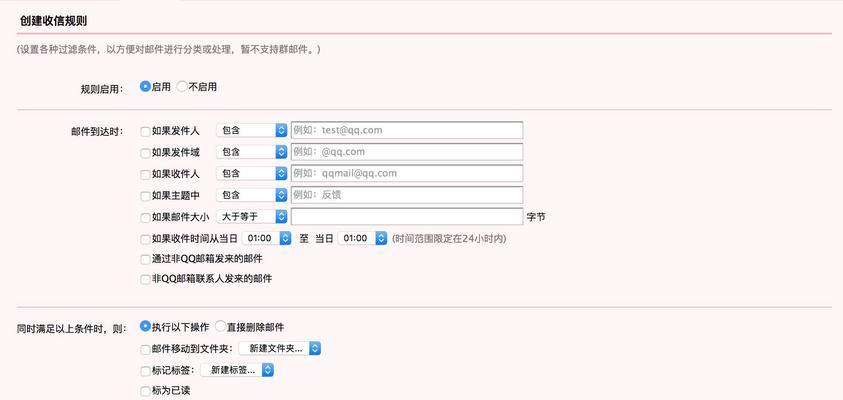Check the 如果主题中 checkbox
This screenshot has width=843, height=400.
(x=145, y=196)
